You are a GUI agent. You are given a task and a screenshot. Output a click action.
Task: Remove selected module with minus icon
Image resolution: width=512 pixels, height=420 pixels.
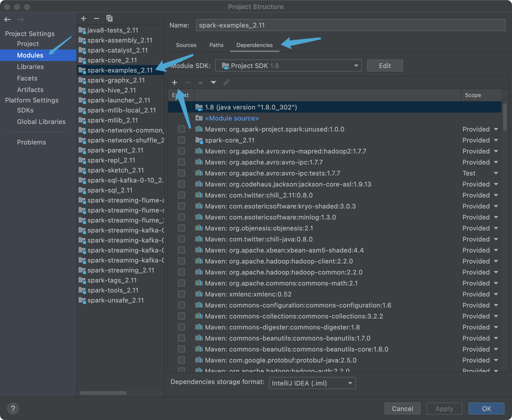pos(96,18)
